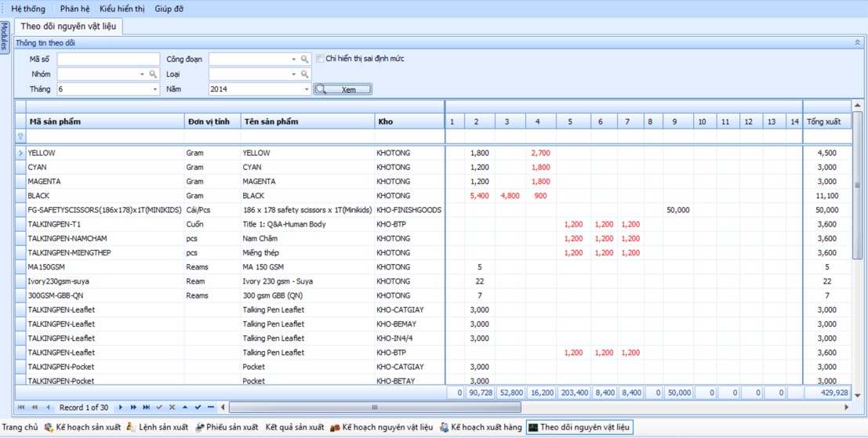Screen dimensions: 868x438
Task: Open the Nhóm dropdown
Action: click(143, 74)
